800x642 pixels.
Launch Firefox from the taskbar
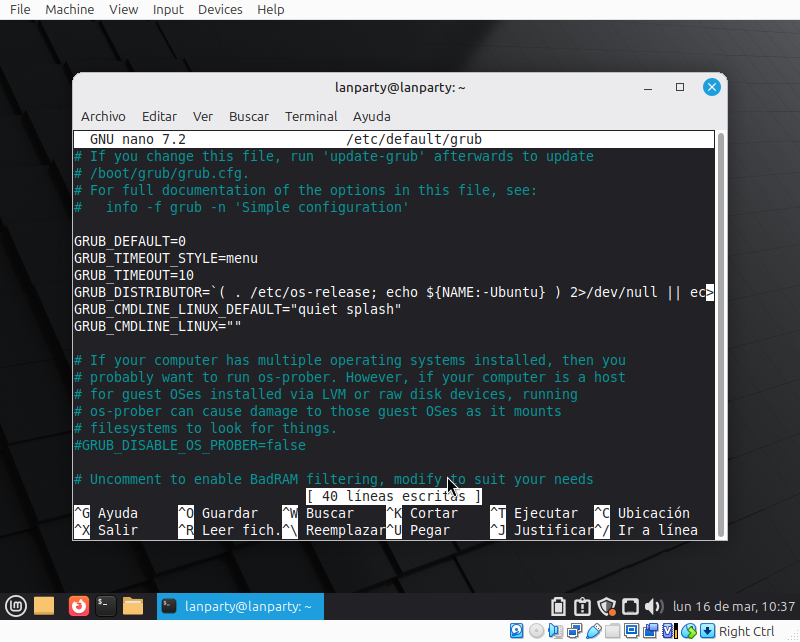[77, 605]
